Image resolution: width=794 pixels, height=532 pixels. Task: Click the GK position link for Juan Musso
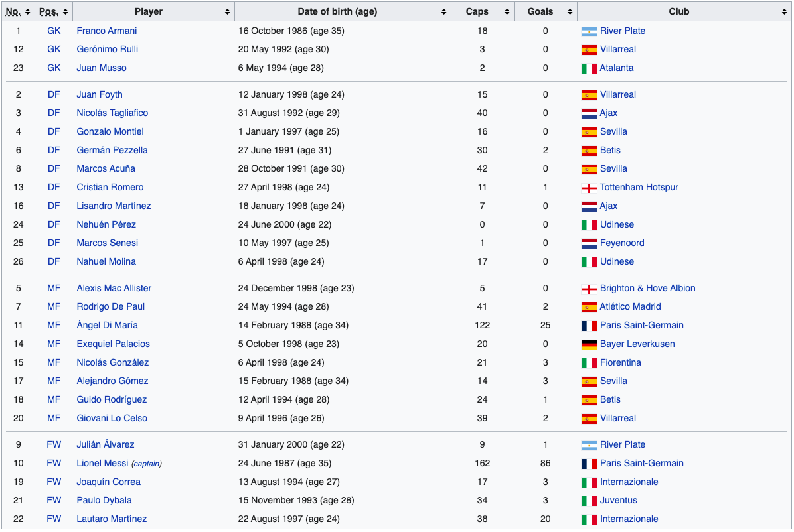click(54, 68)
